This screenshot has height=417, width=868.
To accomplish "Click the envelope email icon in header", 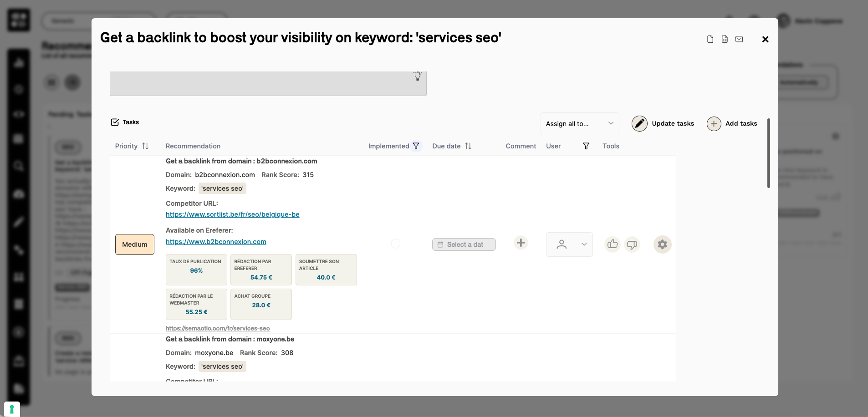I will 739,39.
